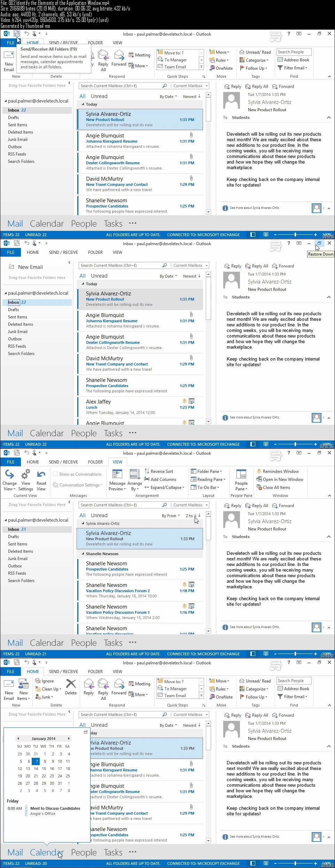
Task: Click the Restore Down window button
Action: point(319,243)
